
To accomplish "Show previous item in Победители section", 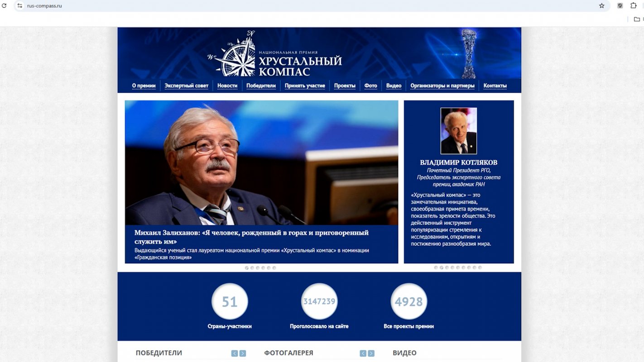I will 235,353.
